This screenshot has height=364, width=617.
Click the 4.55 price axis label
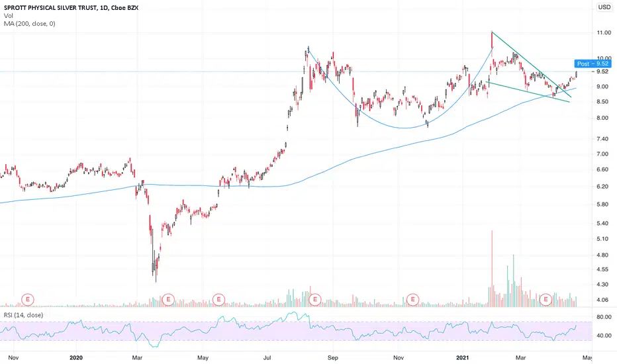coord(604,269)
